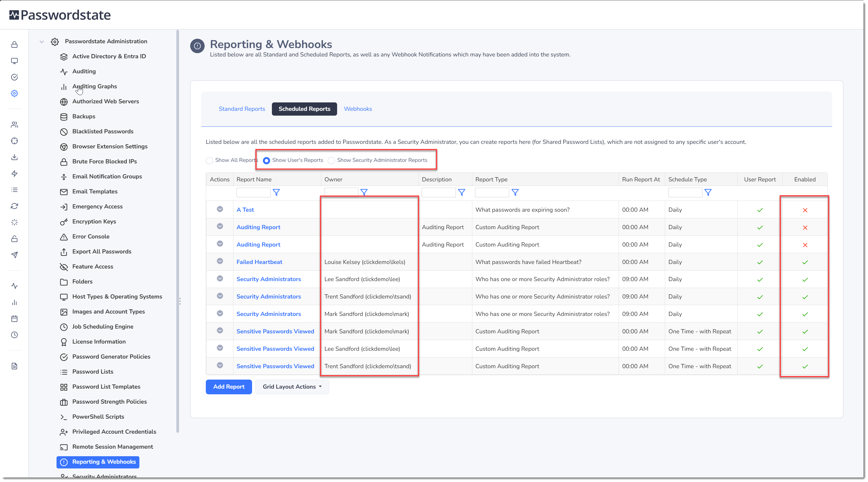This screenshot has width=868, height=482.
Task: Open PowerShell Scripts in the administration tree
Action: pyautogui.click(x=98, y=417)
